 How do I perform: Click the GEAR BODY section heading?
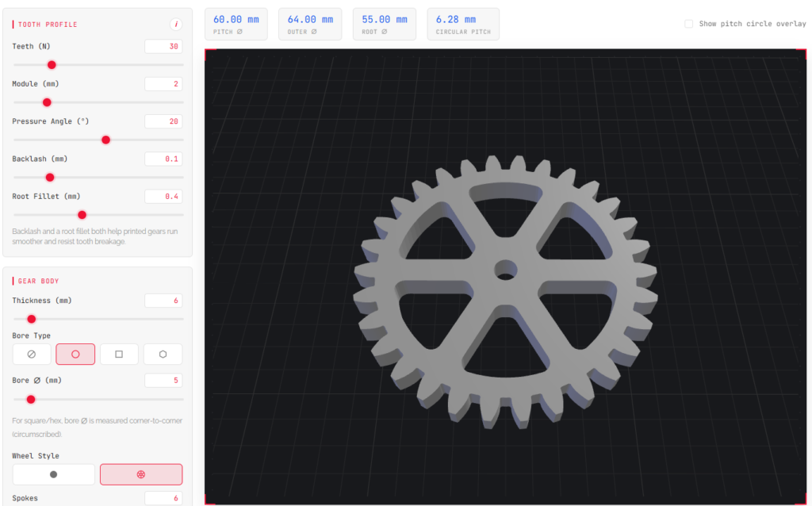pyautogui.click(x=38, y=281)
